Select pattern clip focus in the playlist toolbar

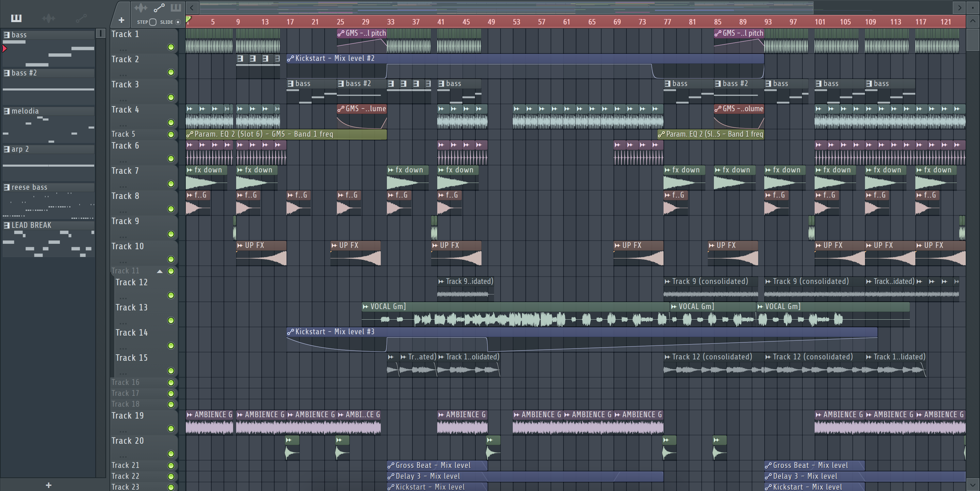coord(176,7)
